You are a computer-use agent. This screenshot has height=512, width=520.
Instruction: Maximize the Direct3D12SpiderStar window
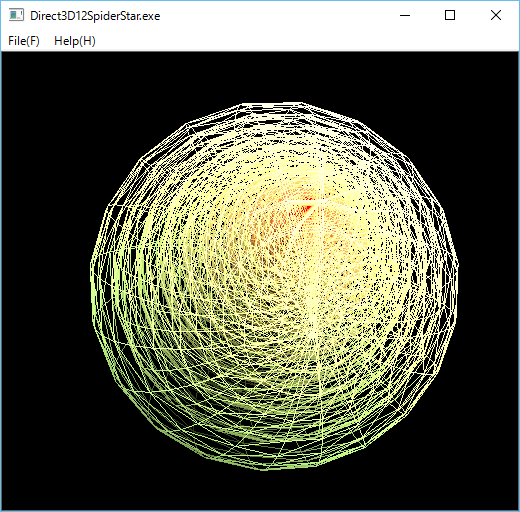coord(450,15)
